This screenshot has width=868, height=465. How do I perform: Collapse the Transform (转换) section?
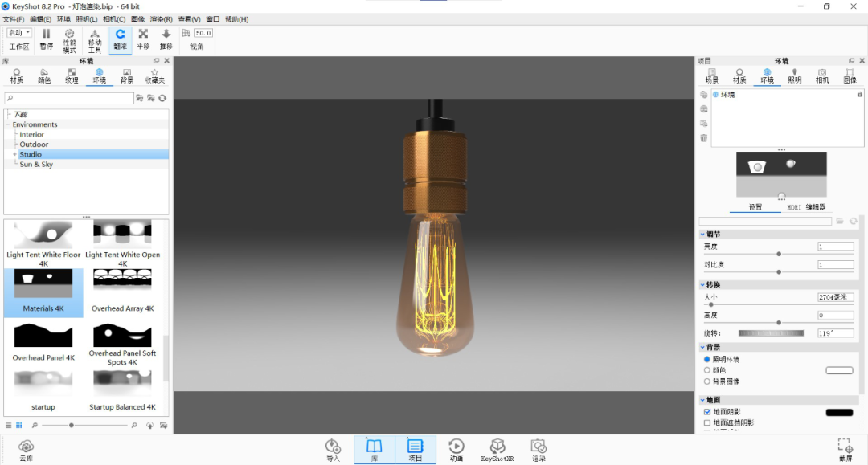[x=702, y=285]
